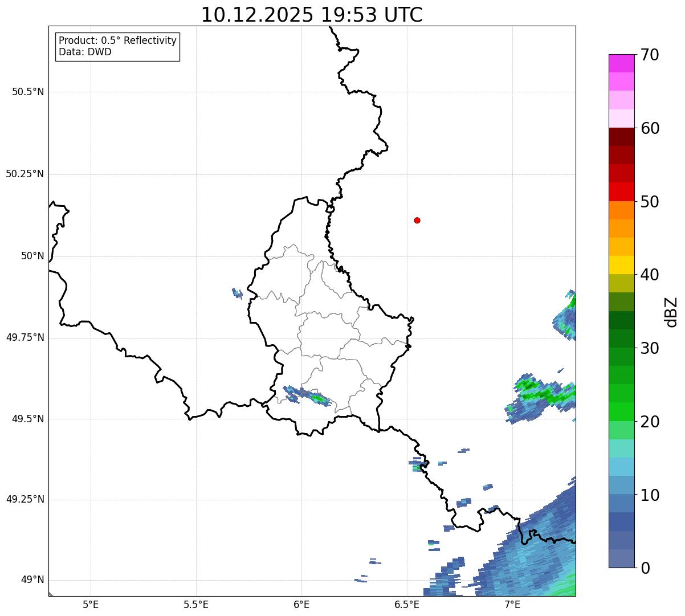685x616 pixels.
Task: Click the grey-blue bottom colorbar segment at 0
Action: pos(621,558)
